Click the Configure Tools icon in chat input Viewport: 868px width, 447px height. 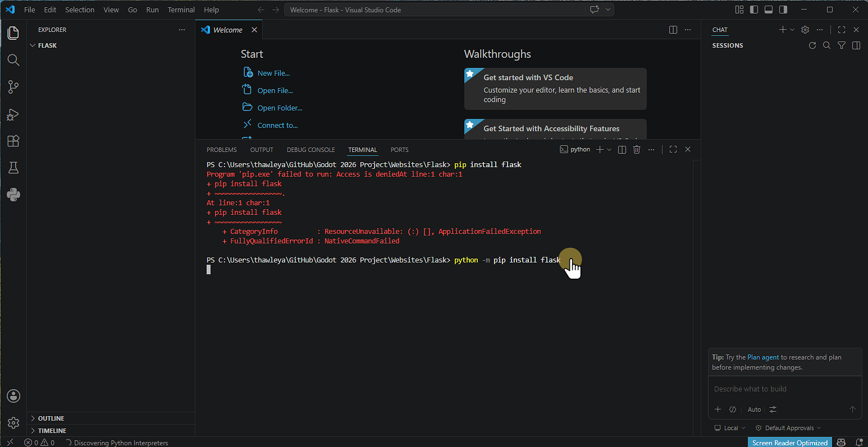tap(773, 409)
